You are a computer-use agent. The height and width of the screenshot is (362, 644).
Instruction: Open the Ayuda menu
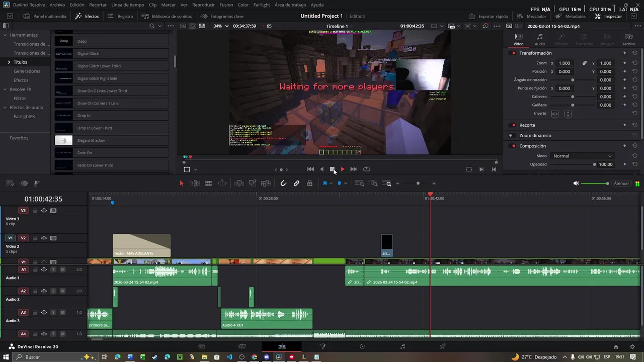click(x=317, y=5)
